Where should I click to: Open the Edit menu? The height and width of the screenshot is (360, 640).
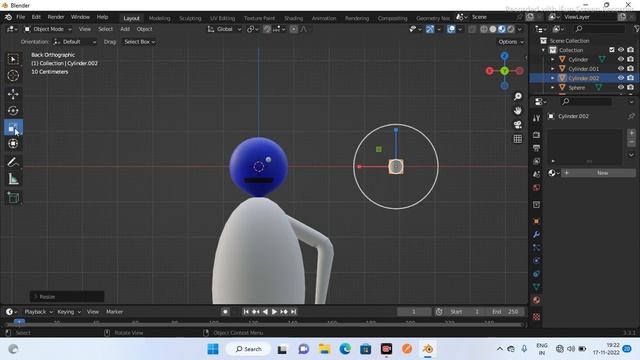[x=36, y=17]
